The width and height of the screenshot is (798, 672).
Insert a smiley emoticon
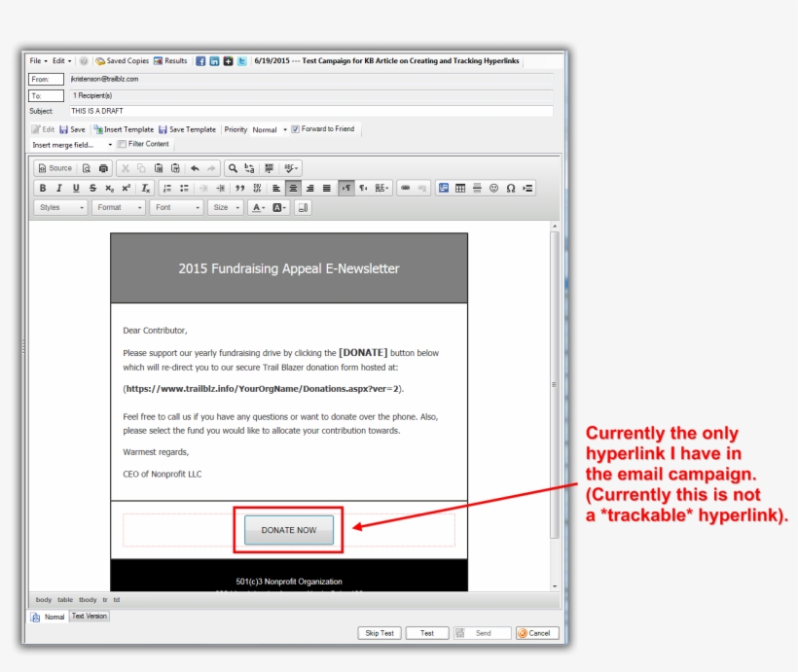(x=494, y=187)
